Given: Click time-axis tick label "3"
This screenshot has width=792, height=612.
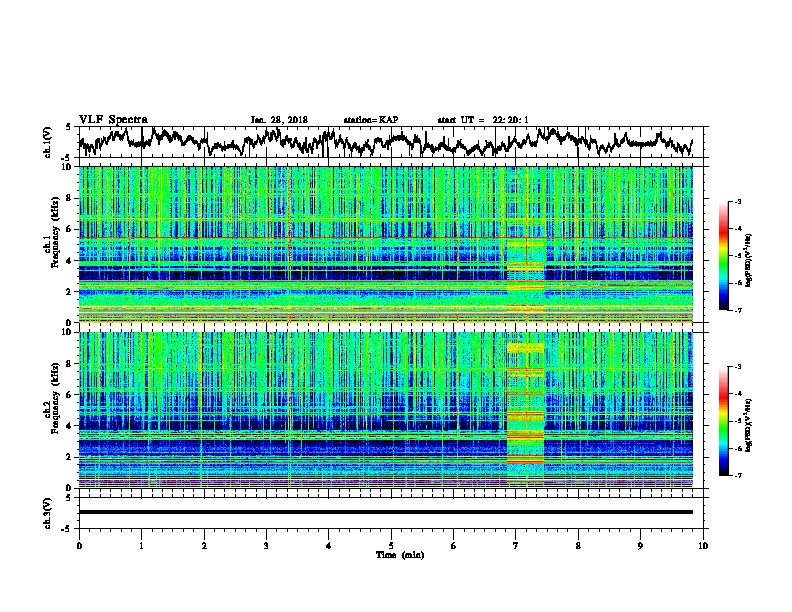Looking at the screenshot, I should pos(266,546).
